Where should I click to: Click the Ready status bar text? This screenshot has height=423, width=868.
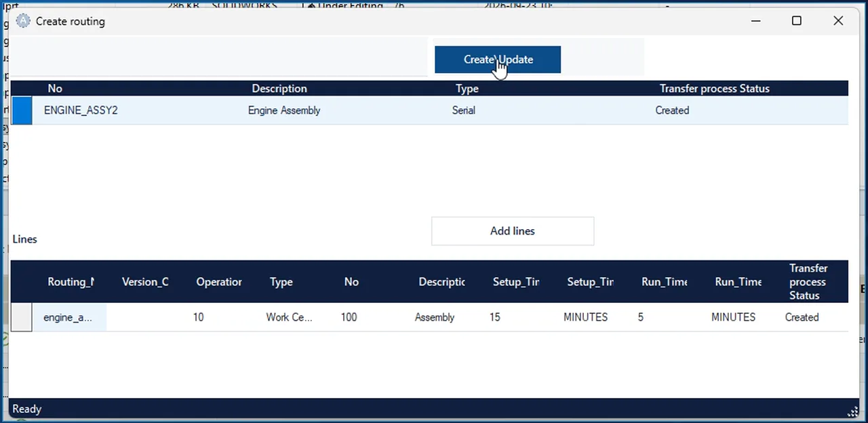(x=27, y=409)
